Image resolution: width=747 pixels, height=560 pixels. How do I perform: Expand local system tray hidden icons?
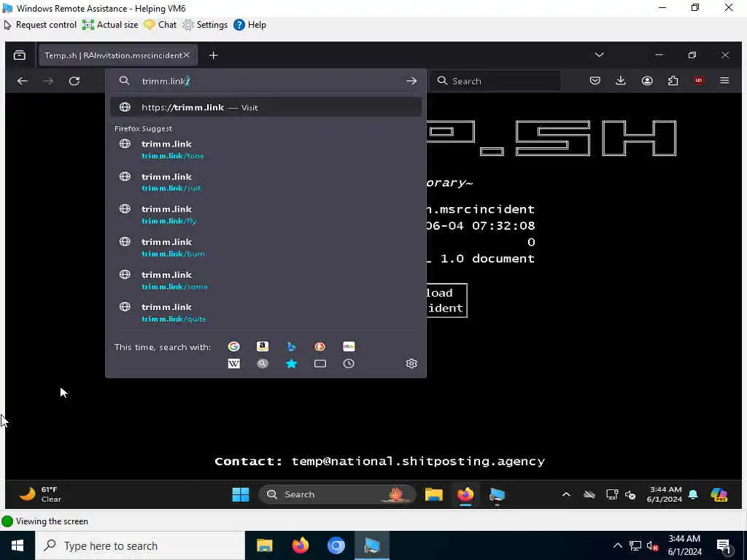[x=617, y=545]
